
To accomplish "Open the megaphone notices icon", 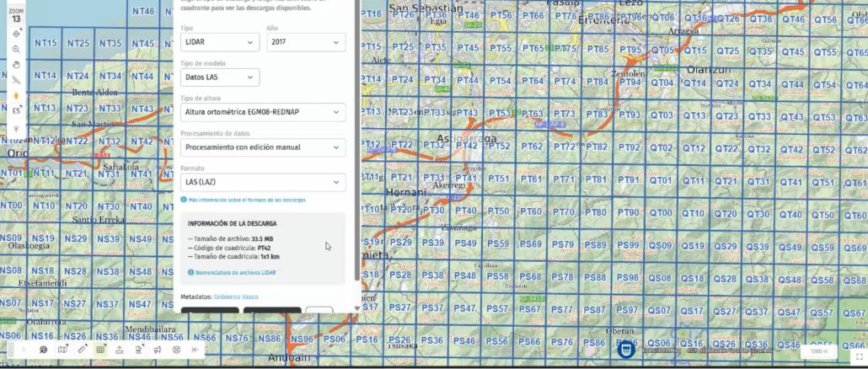I will (x=157, y=350).
